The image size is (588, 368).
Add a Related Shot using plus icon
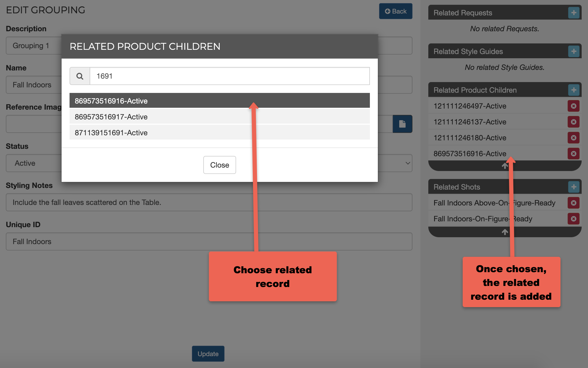click(573, 187)
